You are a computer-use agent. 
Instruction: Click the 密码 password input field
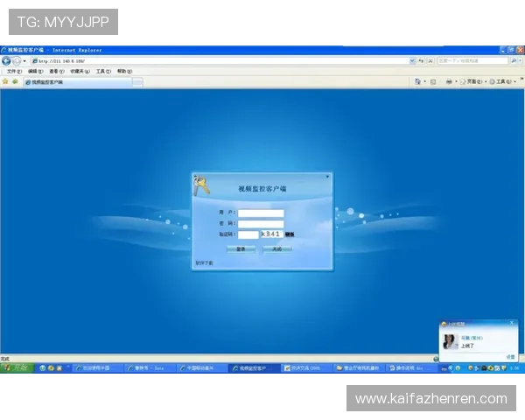pyautogui.click(x=261, y=224)
